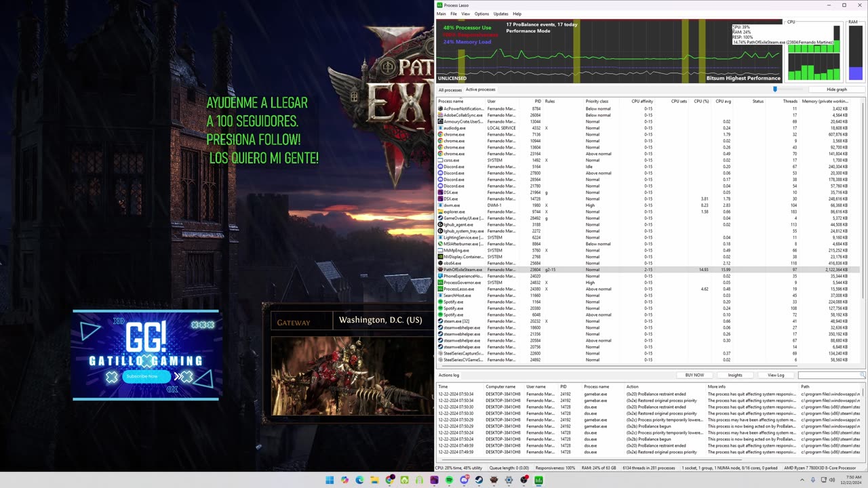Open the volume control in system tray
Image resolution: width=868 pixels, height=488 pixels.
click(x=833, y=480)
